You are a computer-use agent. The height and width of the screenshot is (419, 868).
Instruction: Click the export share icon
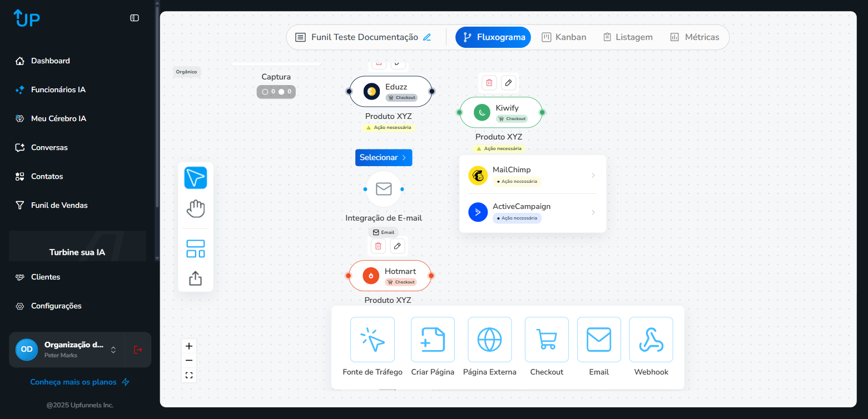195,278
